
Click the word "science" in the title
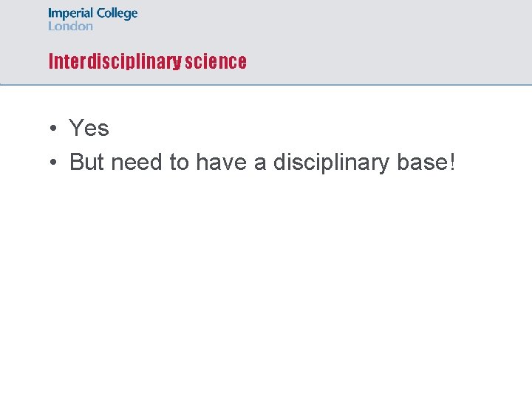pyautogui.click(x=216, y=61)
